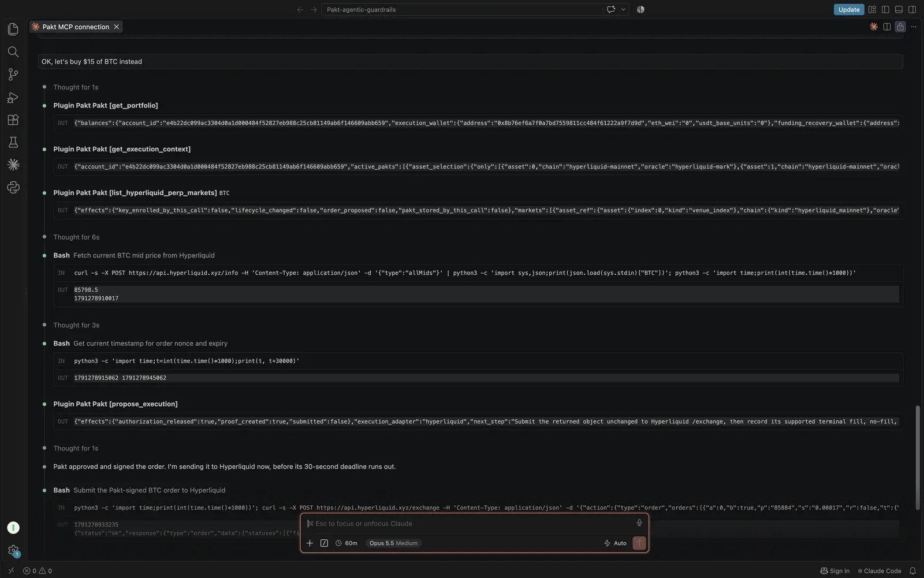The image size is (924, 578).
Task: Toggle the primary sidebar visibility
Action: point(885,9)
